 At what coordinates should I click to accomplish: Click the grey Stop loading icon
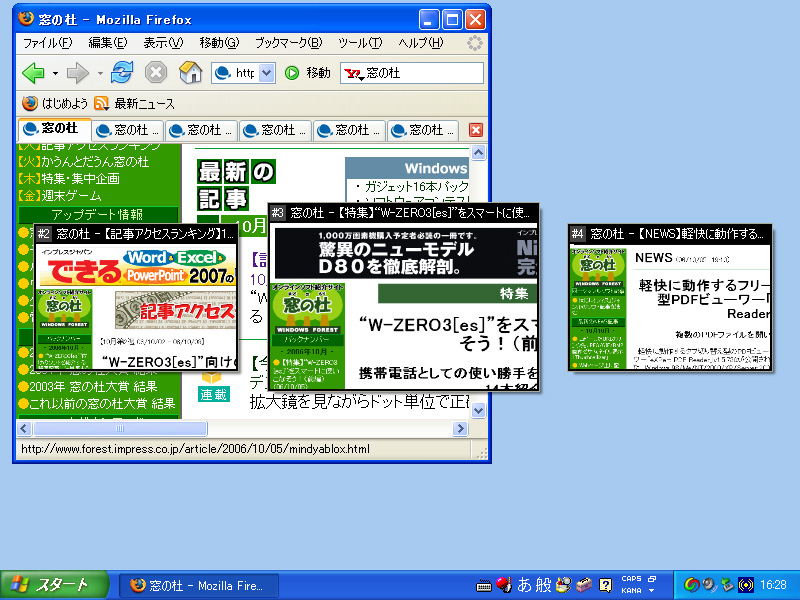pos(156,72)
